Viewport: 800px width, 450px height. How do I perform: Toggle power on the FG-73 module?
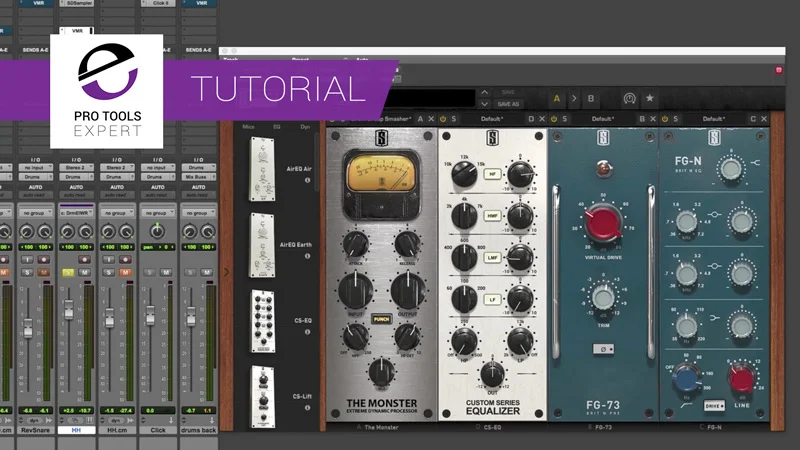(554, 119)
